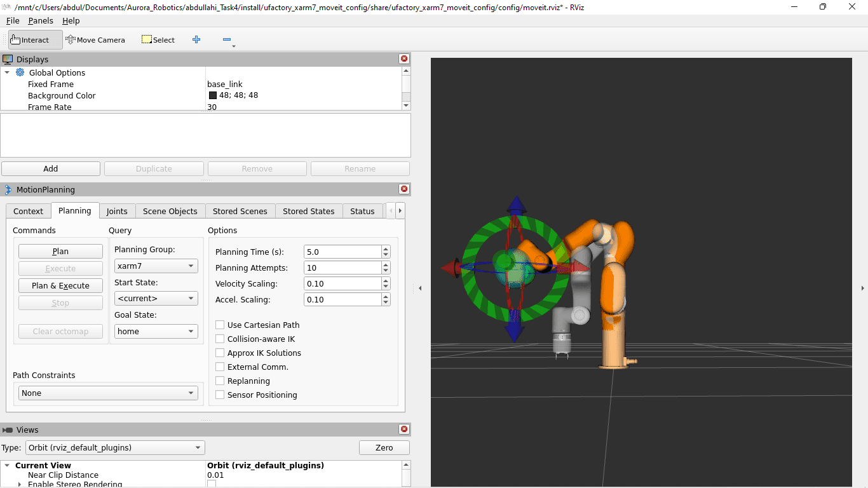The height and width of the screenshot is (488, 868).
Task: Click the blue plus add-tool icon
Action: tap(196, 39)
